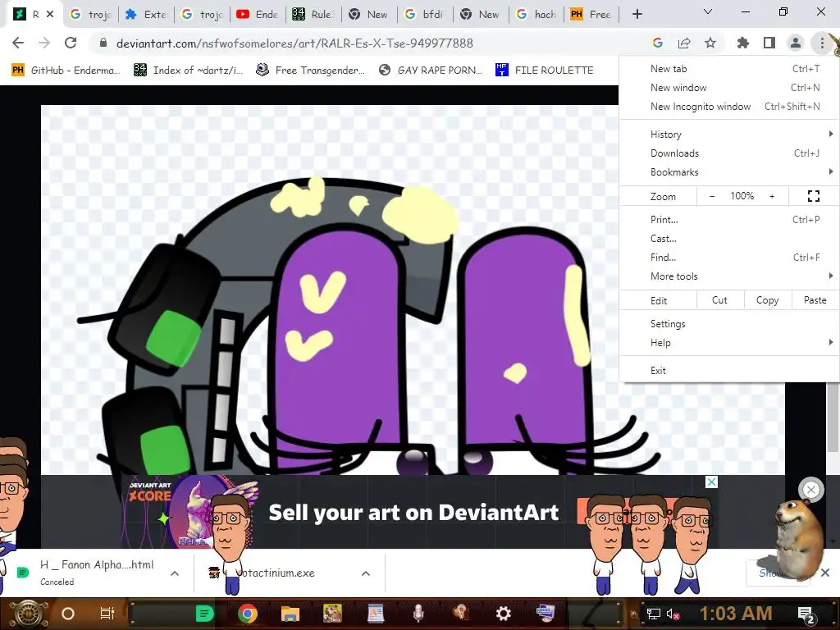Viewport: 840px width, 630px height.
Task: Click the three-dot Chrome menu button
Action: pos(822,43)
